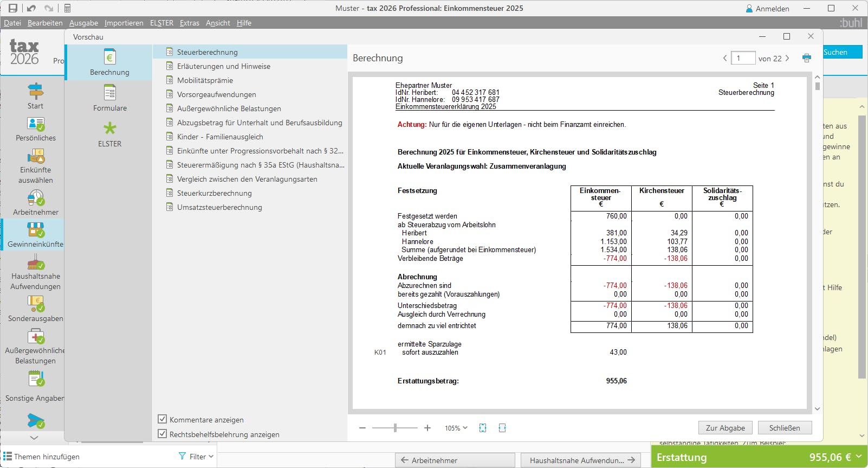The height and width of the screenshot is (468, 868).
Task: Open the Ansicht menu
Action: coord(218,23)
